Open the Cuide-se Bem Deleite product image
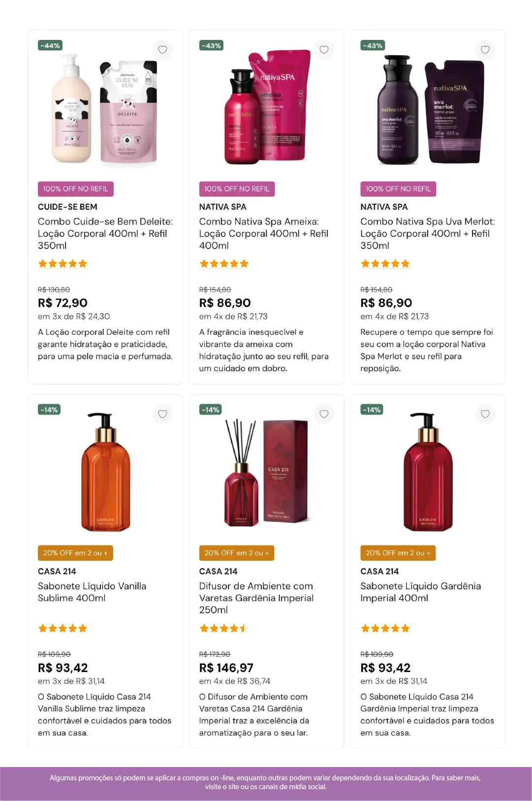The width and height of the screenshot is (532, 801). click(x=105, y=109)
